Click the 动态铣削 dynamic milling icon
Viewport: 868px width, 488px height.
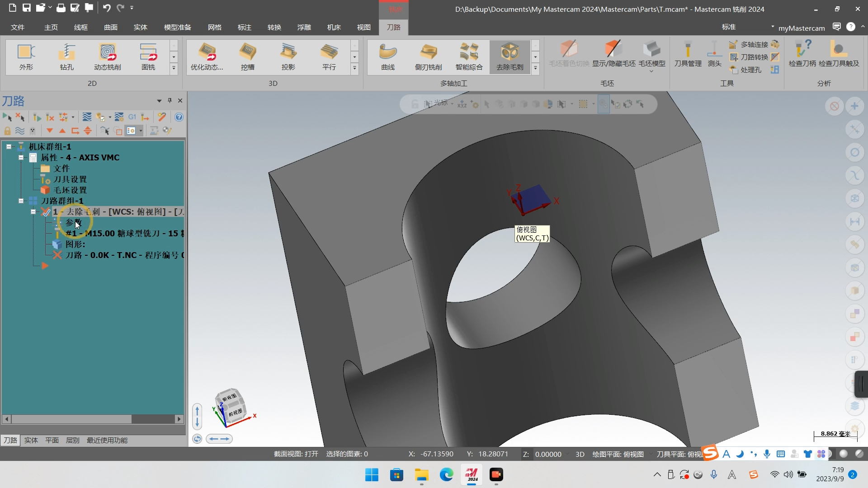[107, 56]
